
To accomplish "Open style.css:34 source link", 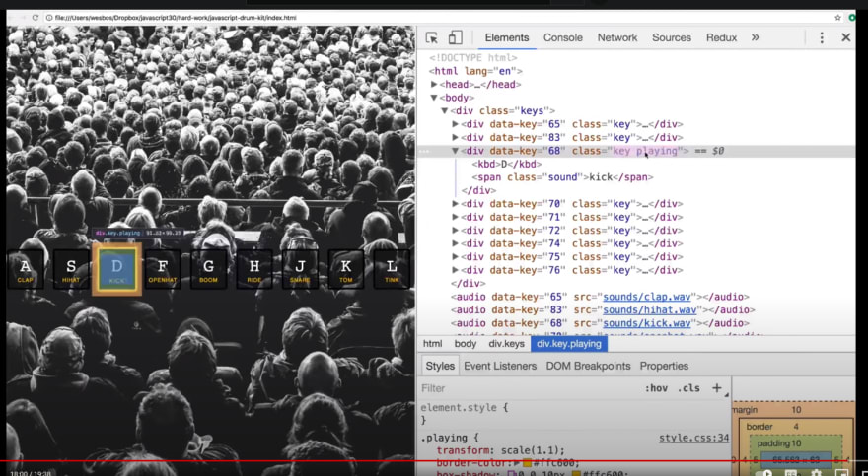I will [693, 438].
